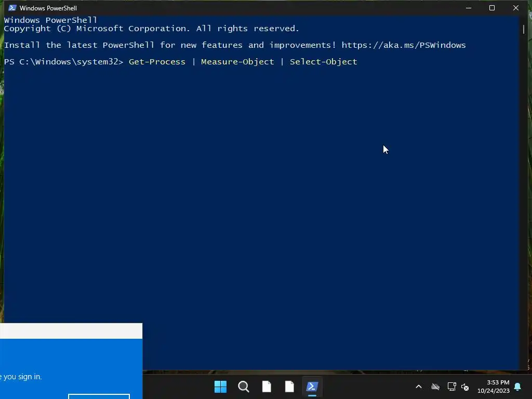
Task: Click the 'you sign in.' text in popup
Action: pyautogui.click(x=23, y=377)
